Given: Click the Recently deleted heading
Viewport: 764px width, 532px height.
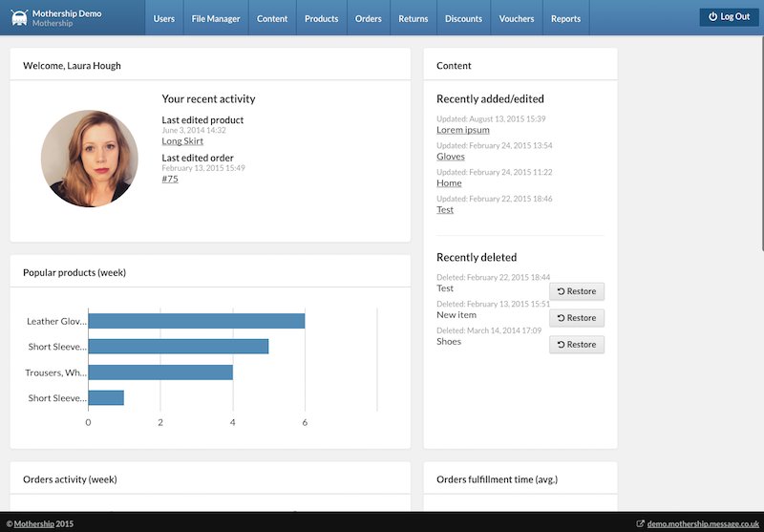Looking at the screenshot, I should (477, 257).
